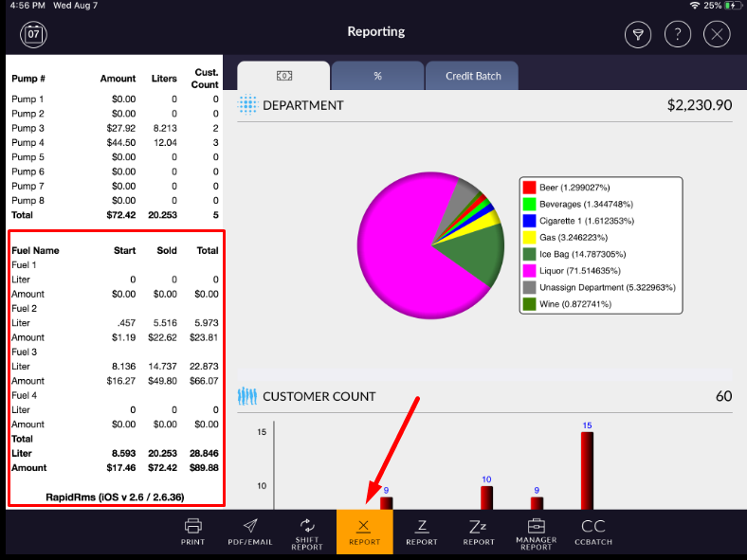The width and height of the screenshot is (747, 560).
Task: Open the Z Report
Action: click(x=422, y=531)
